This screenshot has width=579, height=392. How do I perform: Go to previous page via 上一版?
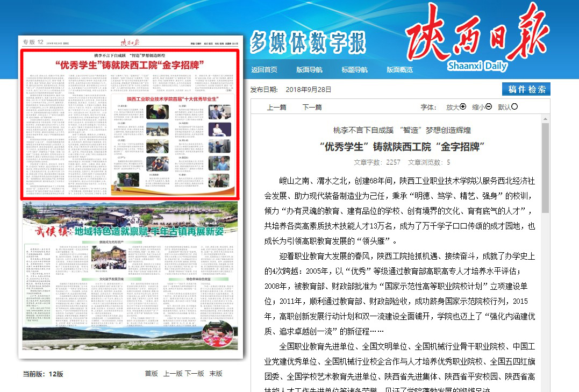173,374
